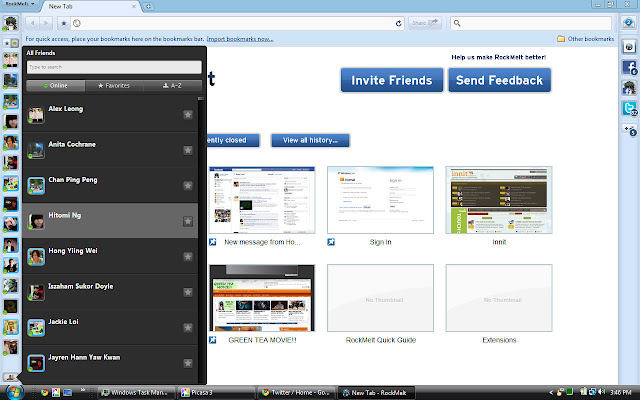
Task: Open the Innit site thumbnail
Action: tap(499, 200)
